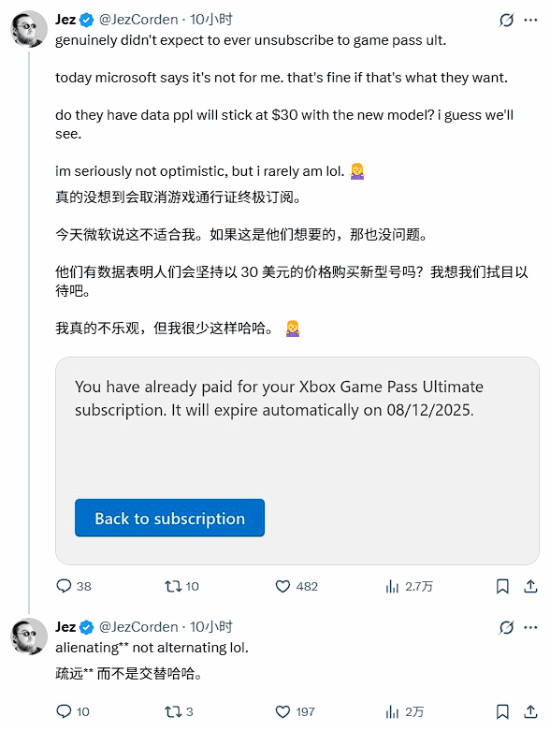Viewport: 550px width, 731px height.
Task: Like the first tweet with 482 likes
Action: click(x=296, y=586)
